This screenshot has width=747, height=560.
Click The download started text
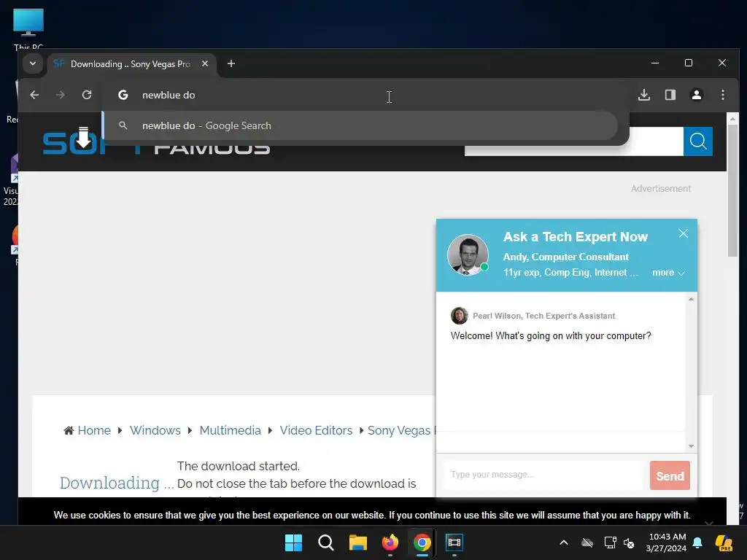coord(239,466)
